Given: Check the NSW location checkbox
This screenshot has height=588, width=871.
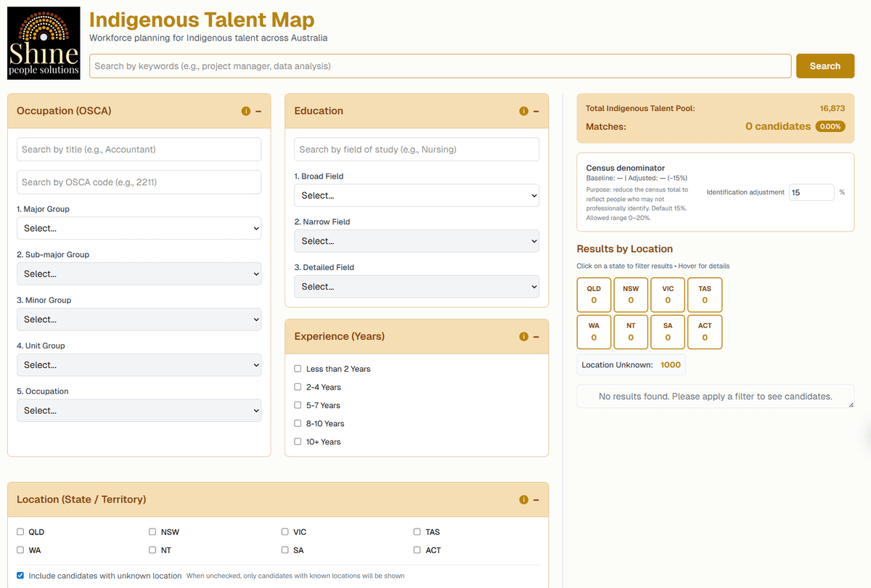Looking at the screenshot, I should click(x=152, y=531).
